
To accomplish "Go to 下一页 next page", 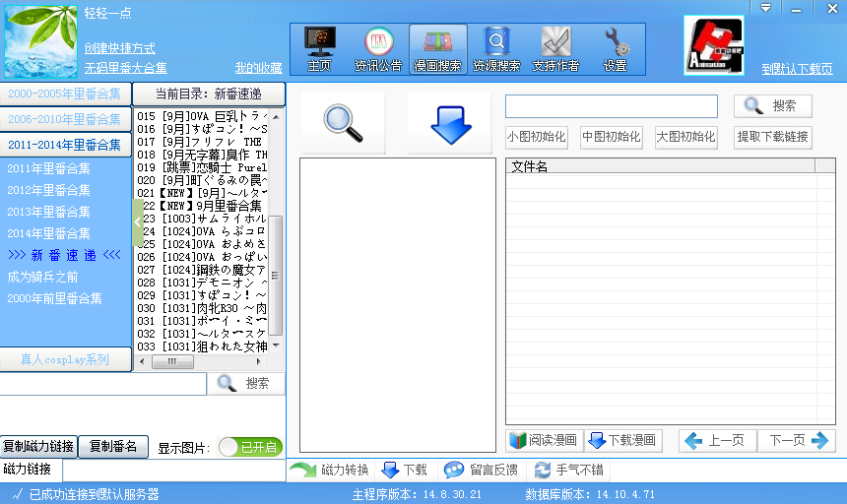I will pos(796,440).
